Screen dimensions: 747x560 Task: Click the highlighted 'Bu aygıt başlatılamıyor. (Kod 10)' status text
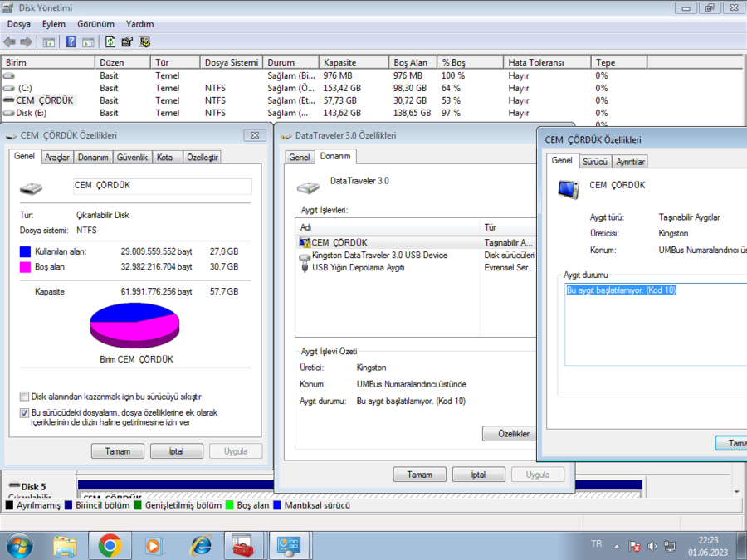[621, 290]
